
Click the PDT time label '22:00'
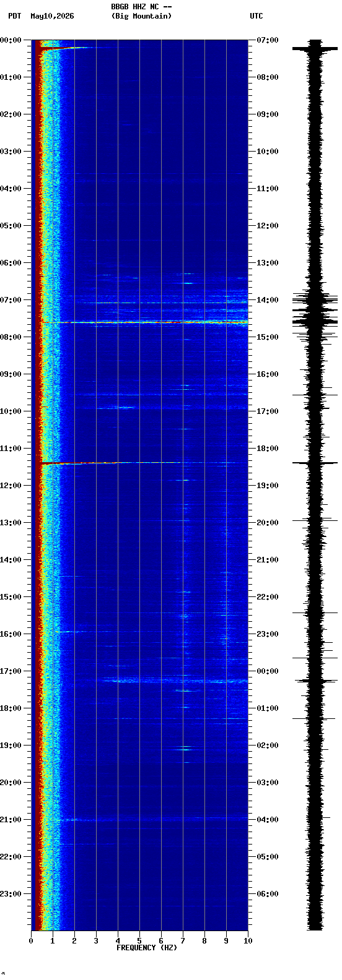tap(10, 857)
